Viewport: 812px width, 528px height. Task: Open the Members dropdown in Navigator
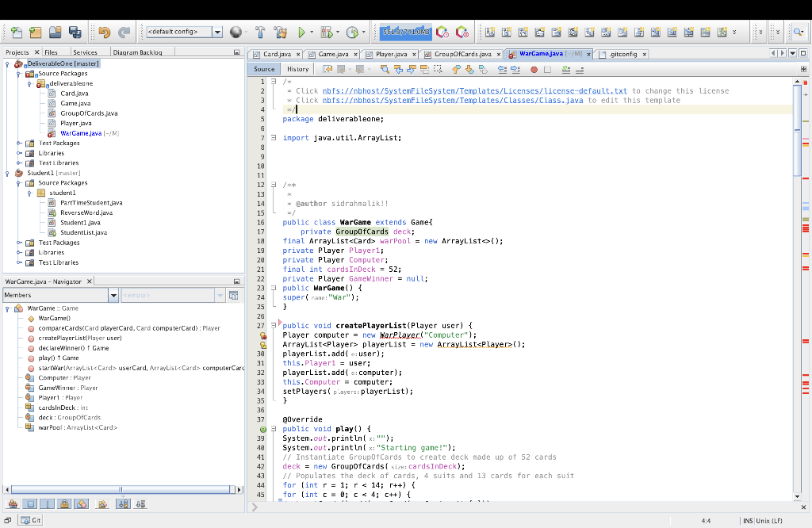coord(113,295)
